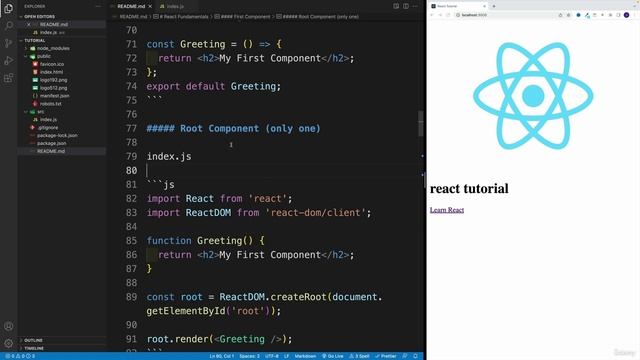The image size is (640, 360).
Task: Open Explorer panel More Actions ellipsis
Action: point(98,6)
